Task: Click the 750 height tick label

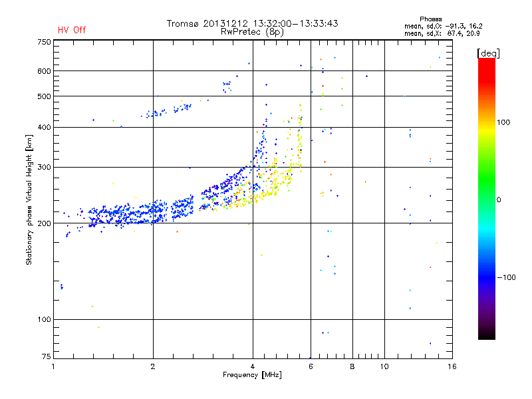Action: click(44, 42)
